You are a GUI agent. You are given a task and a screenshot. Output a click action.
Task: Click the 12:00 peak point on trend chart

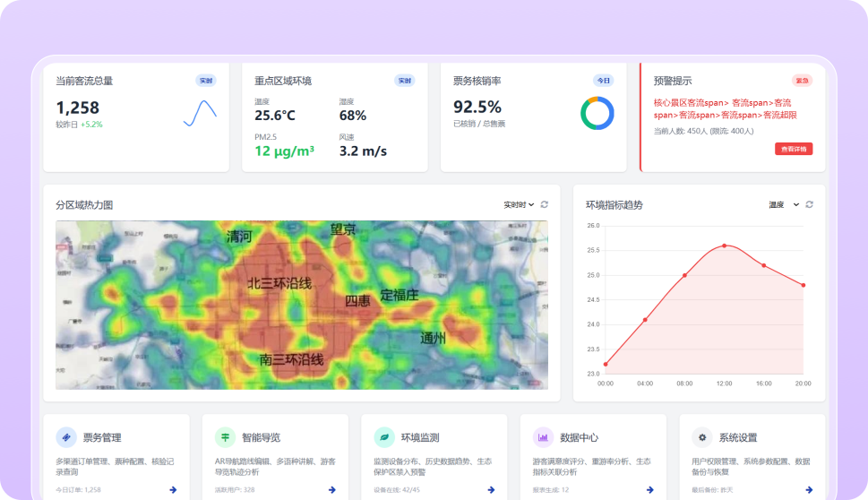click(x=724, y=246)
